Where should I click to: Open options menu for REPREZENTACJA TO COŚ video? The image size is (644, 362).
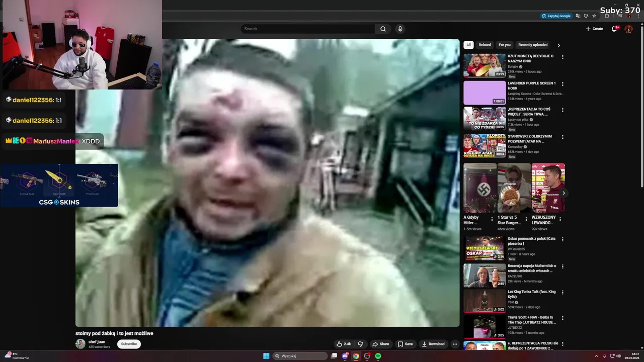562,110
